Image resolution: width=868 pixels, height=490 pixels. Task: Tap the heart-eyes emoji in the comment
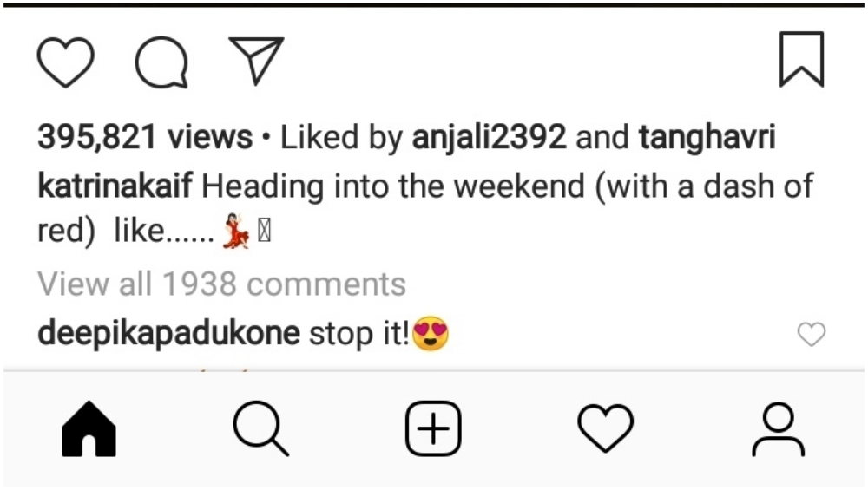point(431,334)
